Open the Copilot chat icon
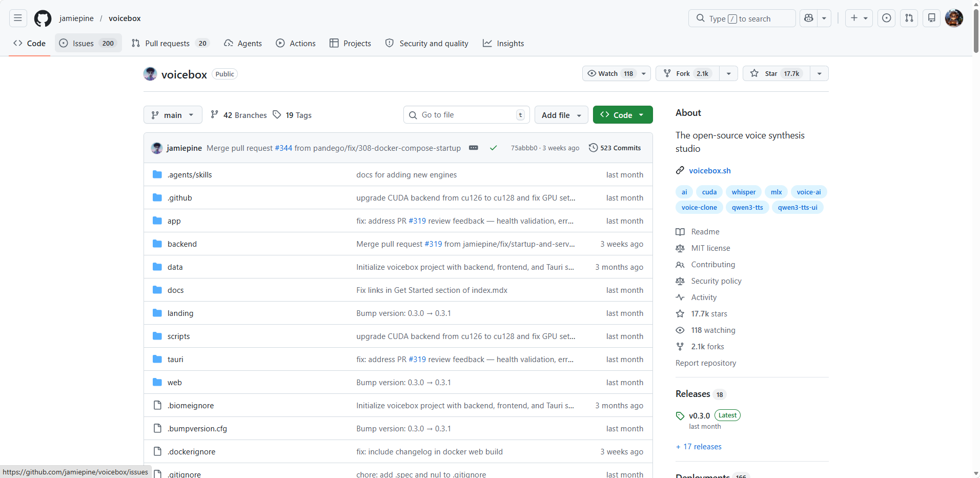The image size is (980, 478). (808, 18)
